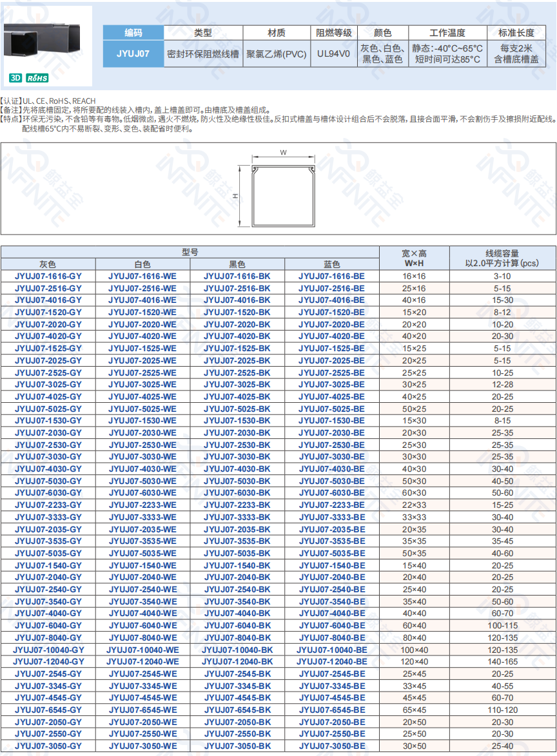Click the 型号 table header

[x=190, y=252]
